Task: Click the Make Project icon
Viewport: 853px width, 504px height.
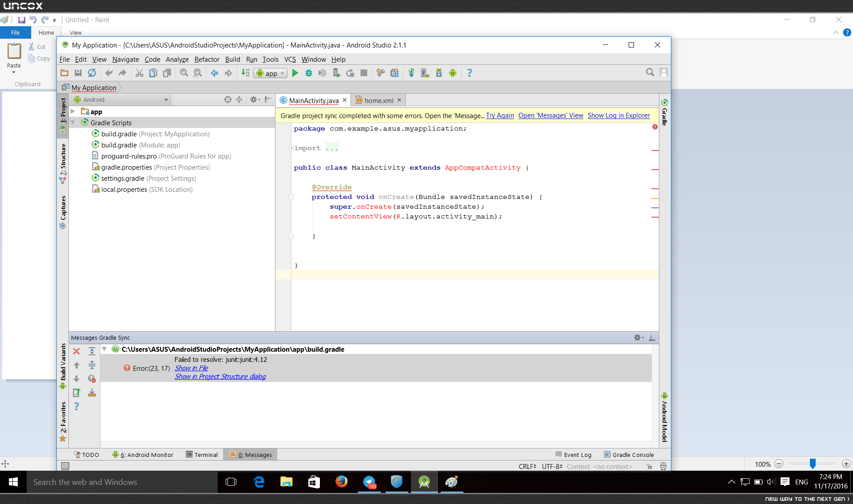Action: (x=245, y=73)
